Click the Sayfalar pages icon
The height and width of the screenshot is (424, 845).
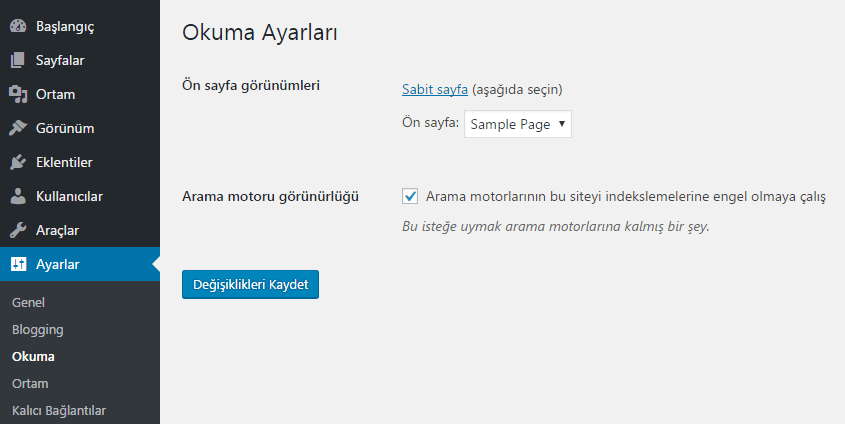coord(18,60)
